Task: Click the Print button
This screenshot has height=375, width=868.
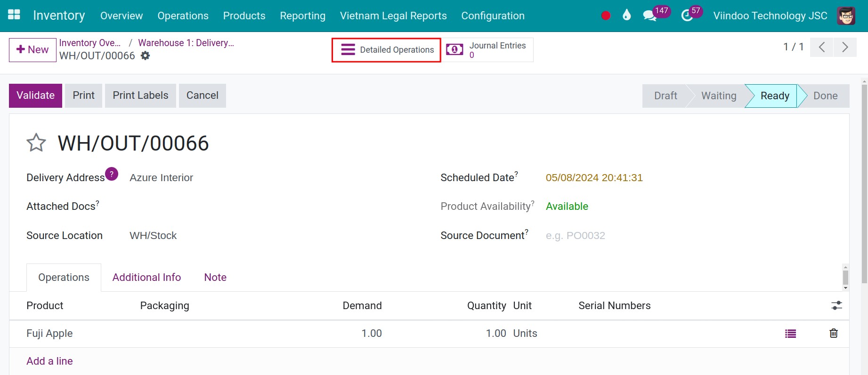Action: pyautogui.click(x=83, y=96)
